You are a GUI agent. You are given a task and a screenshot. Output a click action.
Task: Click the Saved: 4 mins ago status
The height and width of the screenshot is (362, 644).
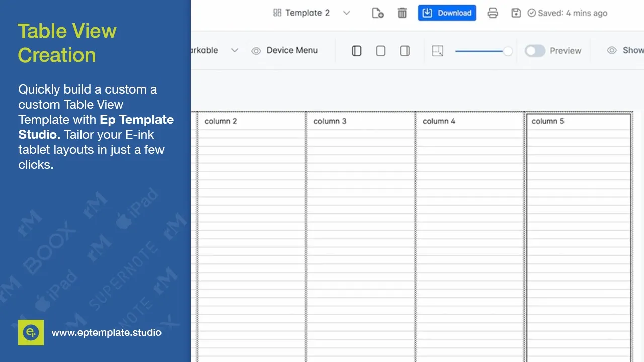568,13
